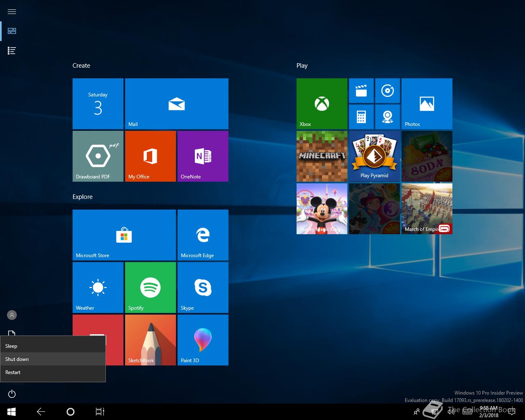Open the Action Center notification icon
This screenshot has width=525, height=420.
point(512,412)
